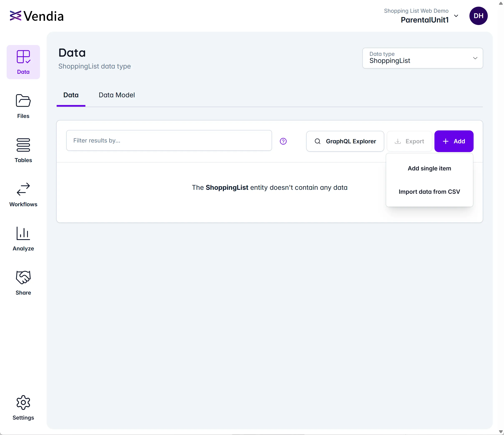Focus the Filter results by field
Viewport: 504px width, 435px height.
(169, 140)
